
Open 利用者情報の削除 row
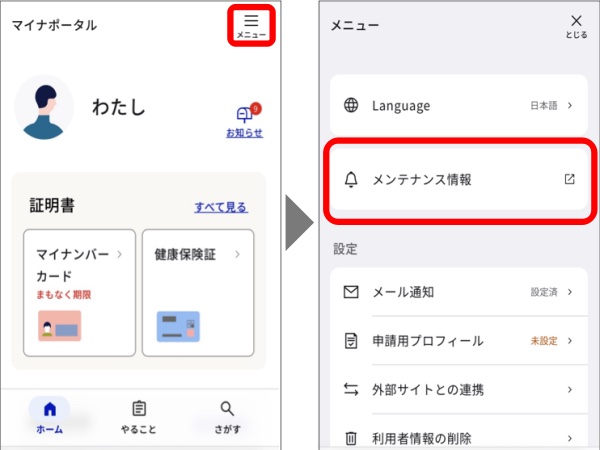pos(459,432)
